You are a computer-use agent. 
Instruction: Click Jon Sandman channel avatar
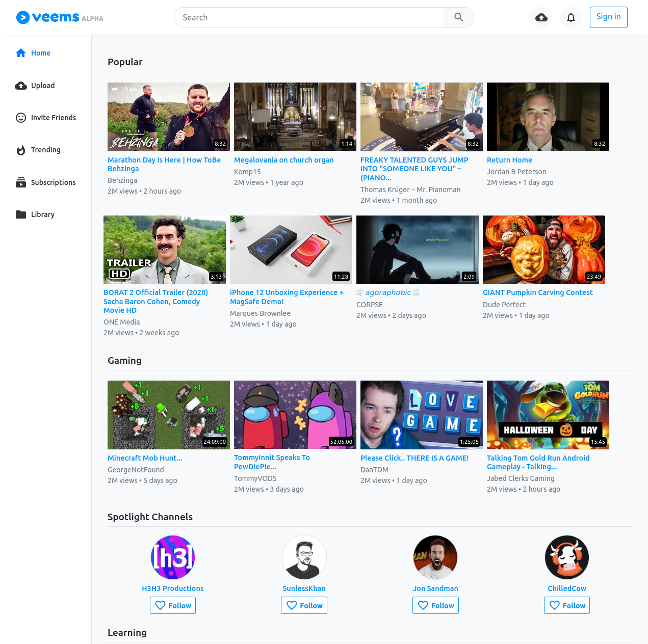click(435, 557)
